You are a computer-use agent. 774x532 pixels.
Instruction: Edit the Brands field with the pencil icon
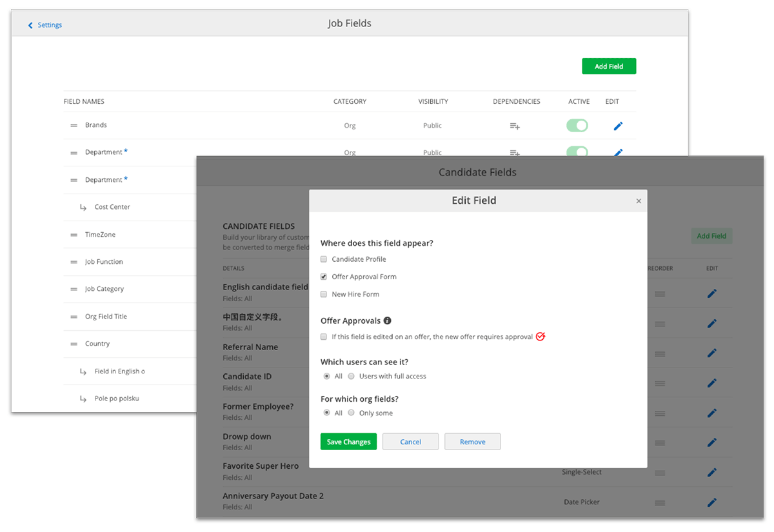point(618,126)
